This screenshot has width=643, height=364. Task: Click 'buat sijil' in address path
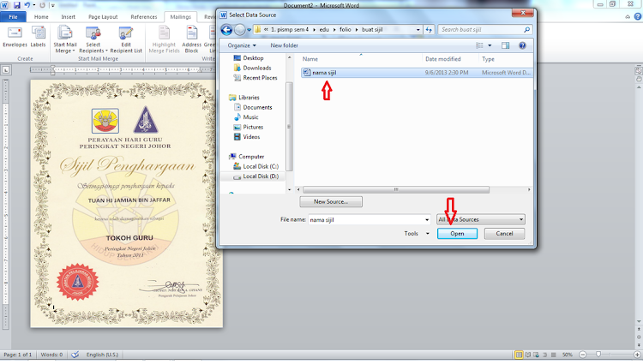[372, 29]
